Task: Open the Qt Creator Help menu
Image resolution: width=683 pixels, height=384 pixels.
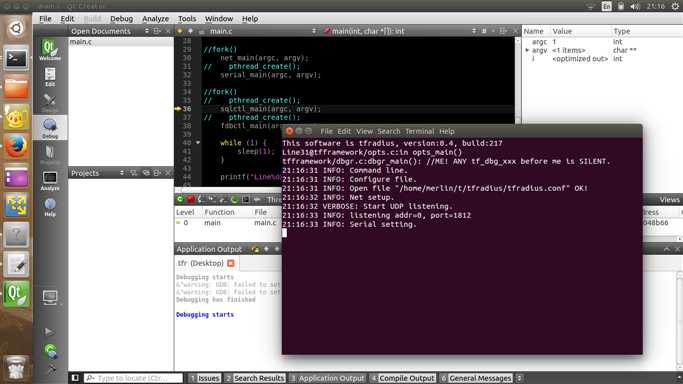Action: [250, 19]
